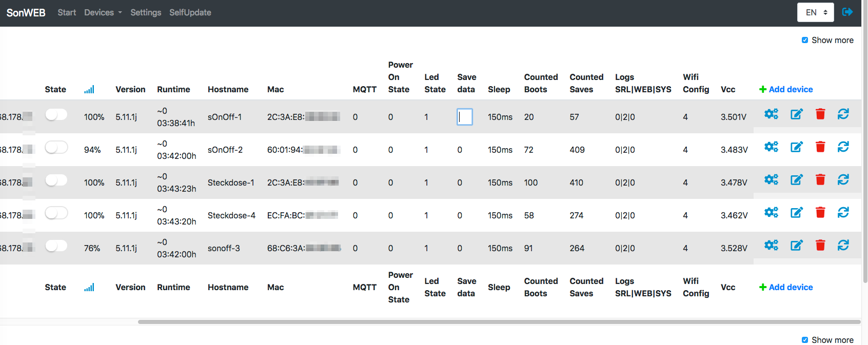Edit the sOnOff-1 device entry
The image size is (868, 345).
click(796, 114)
